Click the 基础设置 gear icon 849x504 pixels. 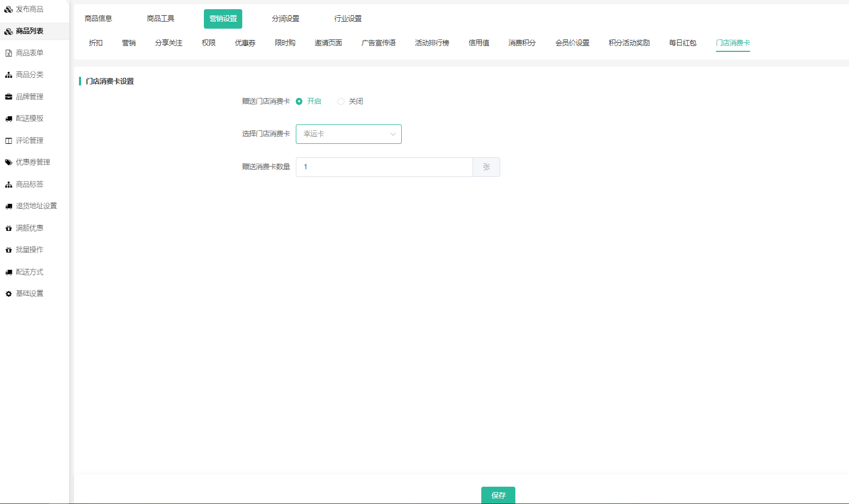tap(9, 294)
